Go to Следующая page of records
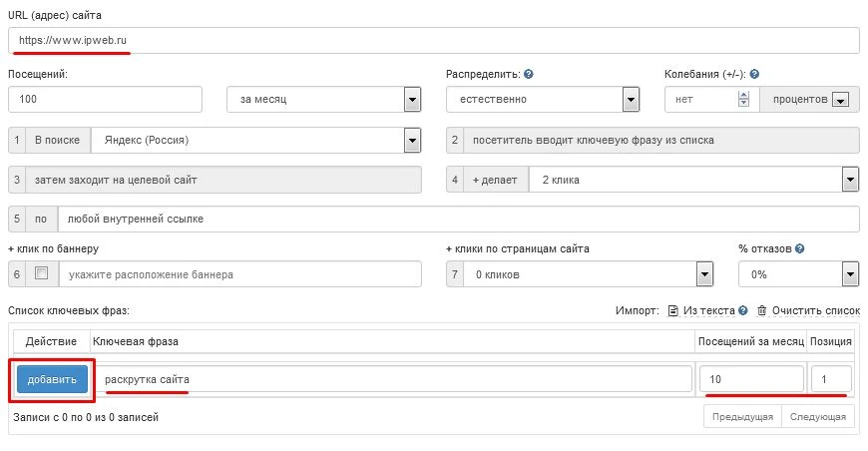The width and height of the screenshot is (868, 451). pyautogui.click(x=818, y=417)
